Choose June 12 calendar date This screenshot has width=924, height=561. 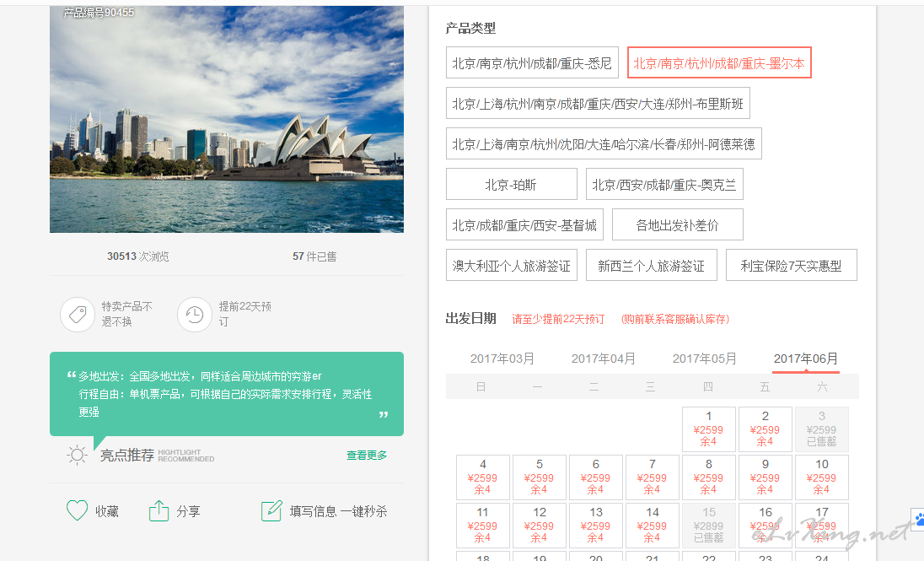[540, 525]
